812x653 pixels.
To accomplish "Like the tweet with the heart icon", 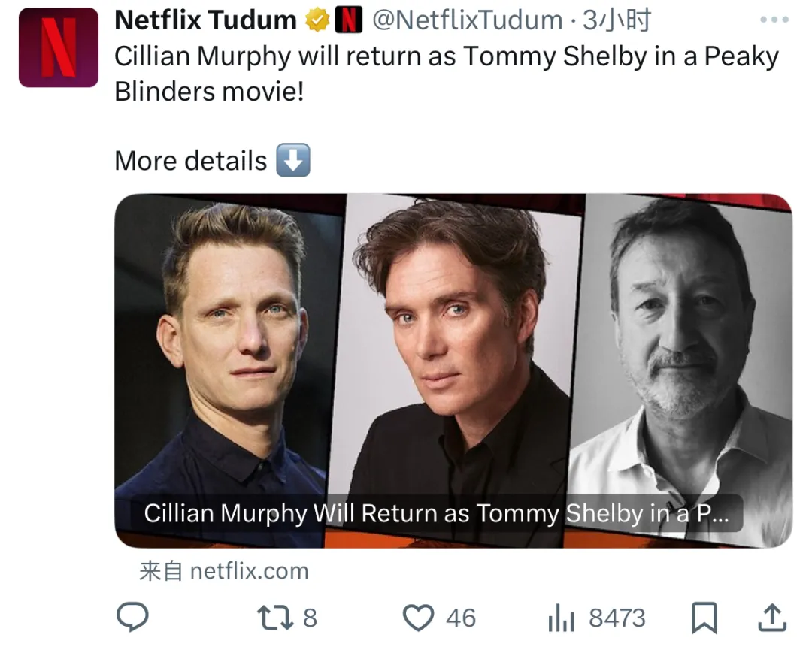I will click(419, 618).
